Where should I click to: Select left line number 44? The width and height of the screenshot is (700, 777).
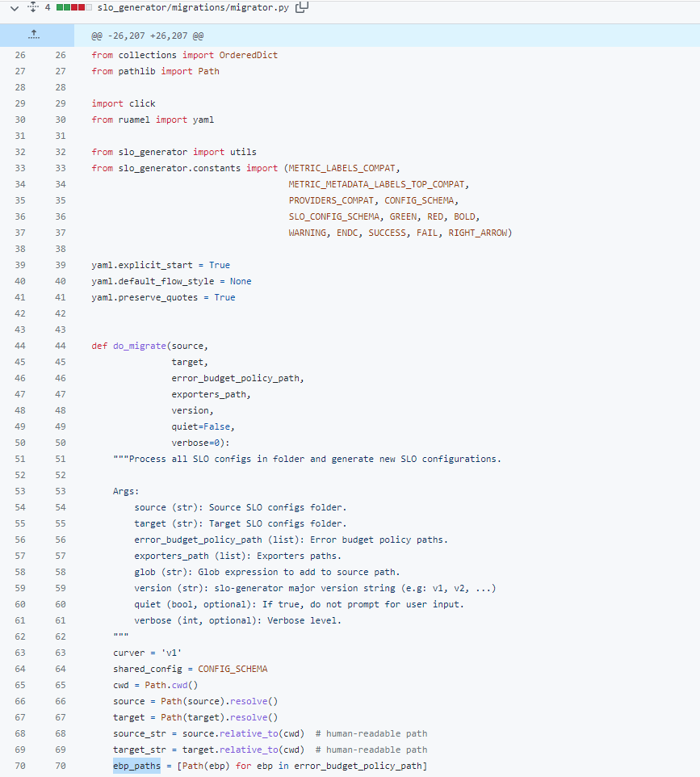20,346
